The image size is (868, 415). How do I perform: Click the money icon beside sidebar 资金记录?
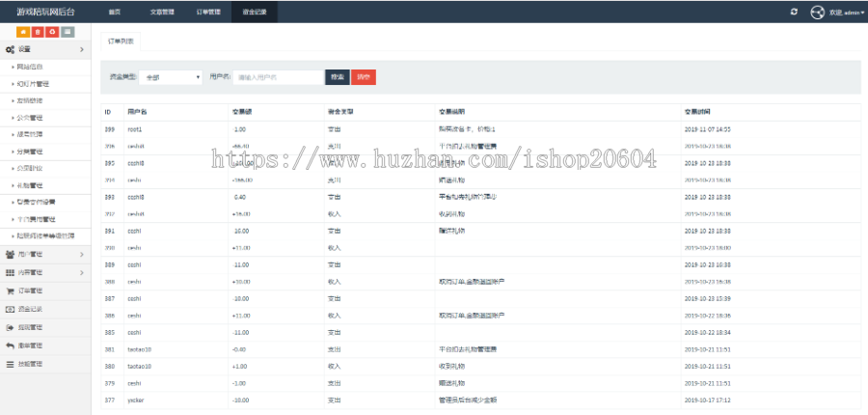(x=10, y=309)
